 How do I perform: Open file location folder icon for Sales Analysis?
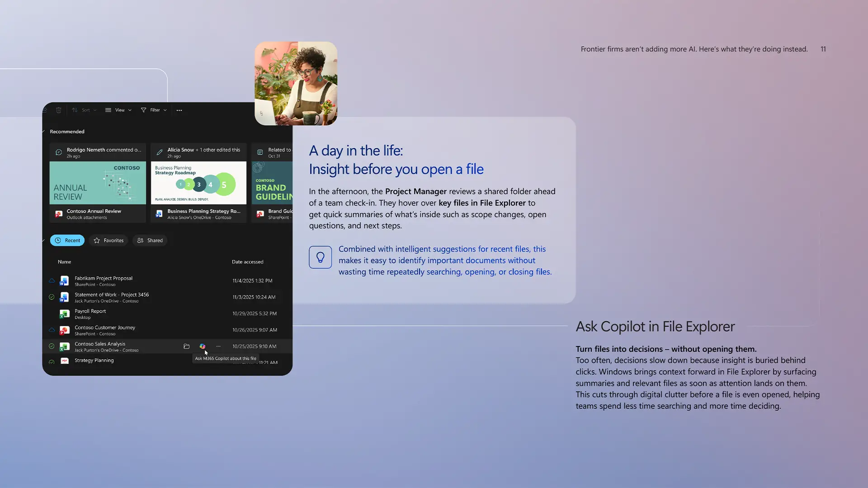[186, 347]
